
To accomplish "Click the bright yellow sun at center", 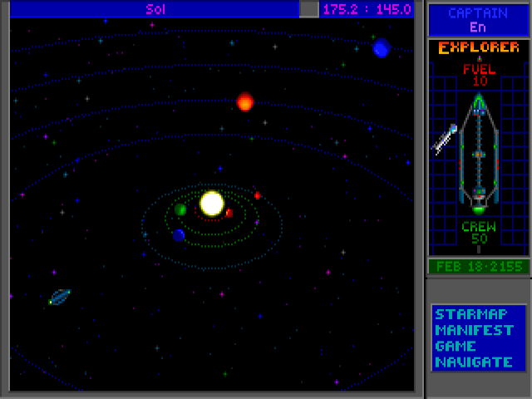I will coord(212,203).
